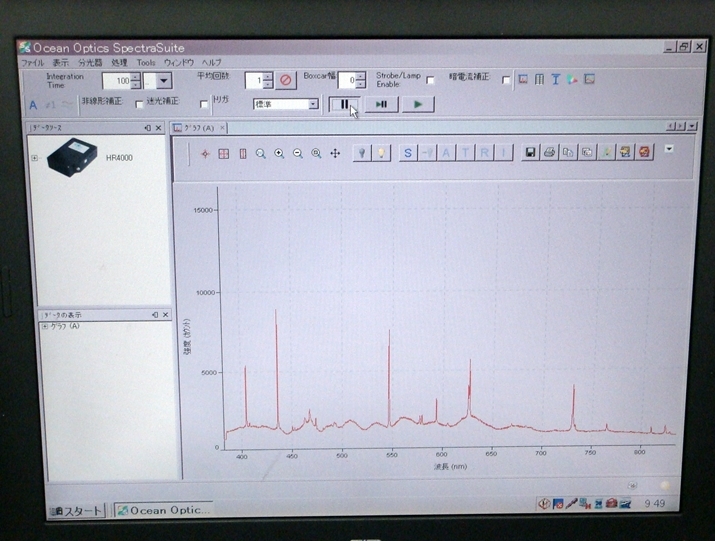Open the 処理 menu

[119, 62]
